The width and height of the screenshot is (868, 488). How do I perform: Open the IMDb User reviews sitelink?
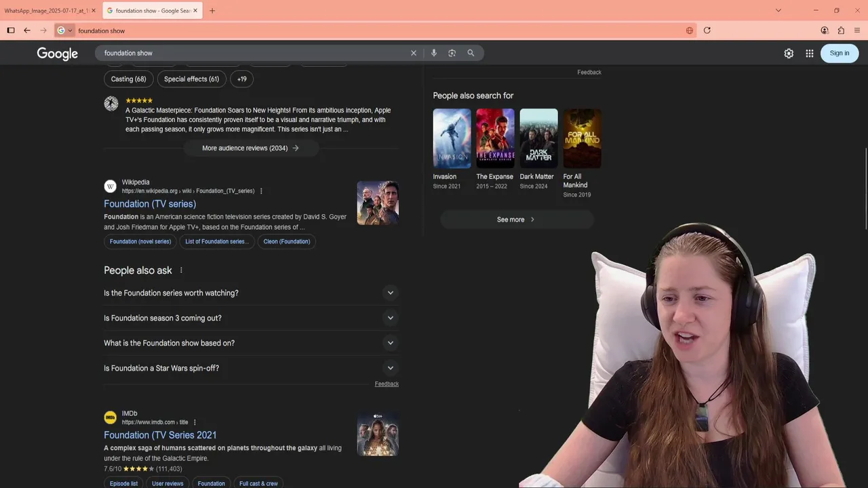pyautogui.click(x=167, y=483)
